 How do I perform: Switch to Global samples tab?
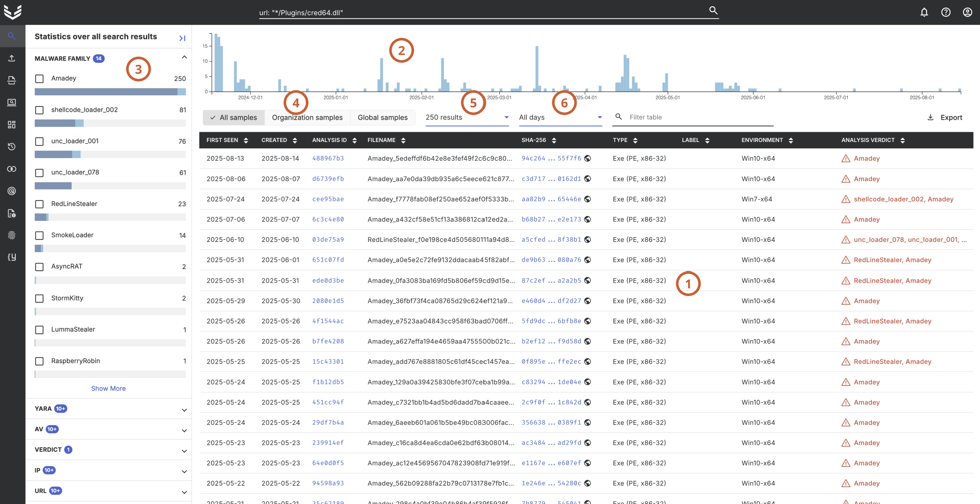click(382, 117)
